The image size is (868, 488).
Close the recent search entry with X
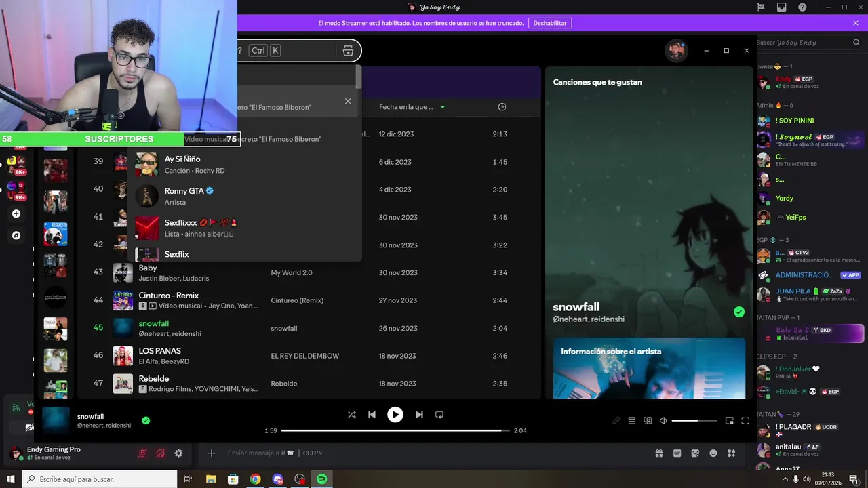point(348,101)
